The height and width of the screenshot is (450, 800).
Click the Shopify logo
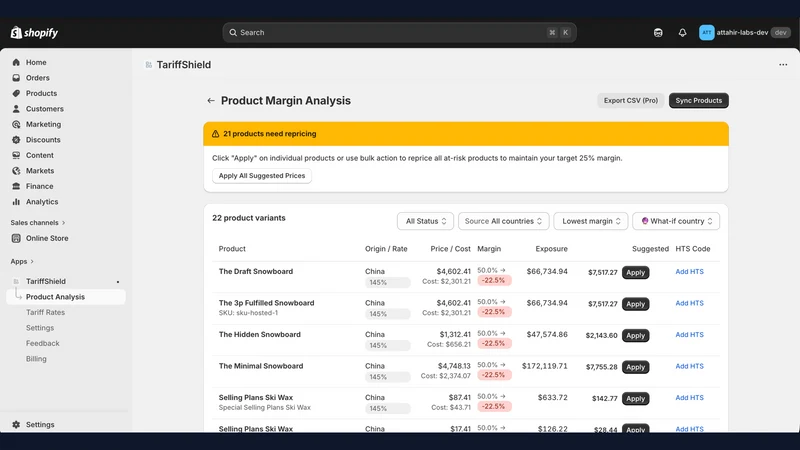(34, 33)
